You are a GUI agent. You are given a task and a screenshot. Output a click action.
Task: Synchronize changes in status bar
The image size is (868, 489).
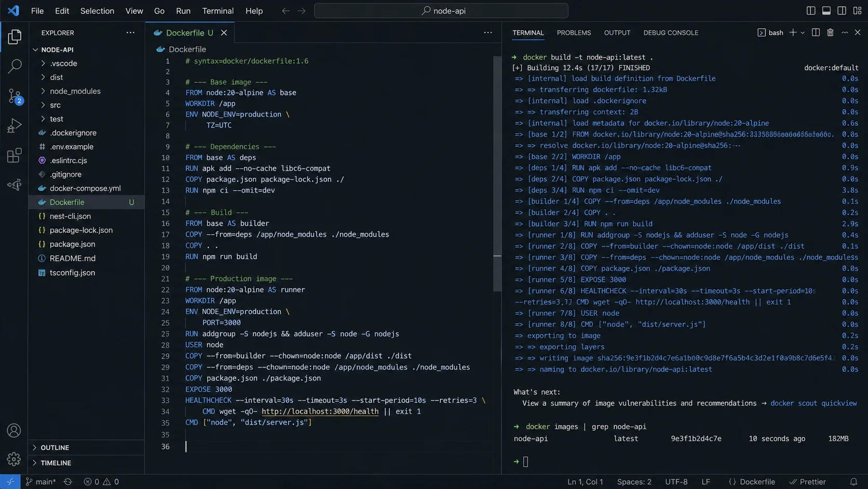(68, 482)
